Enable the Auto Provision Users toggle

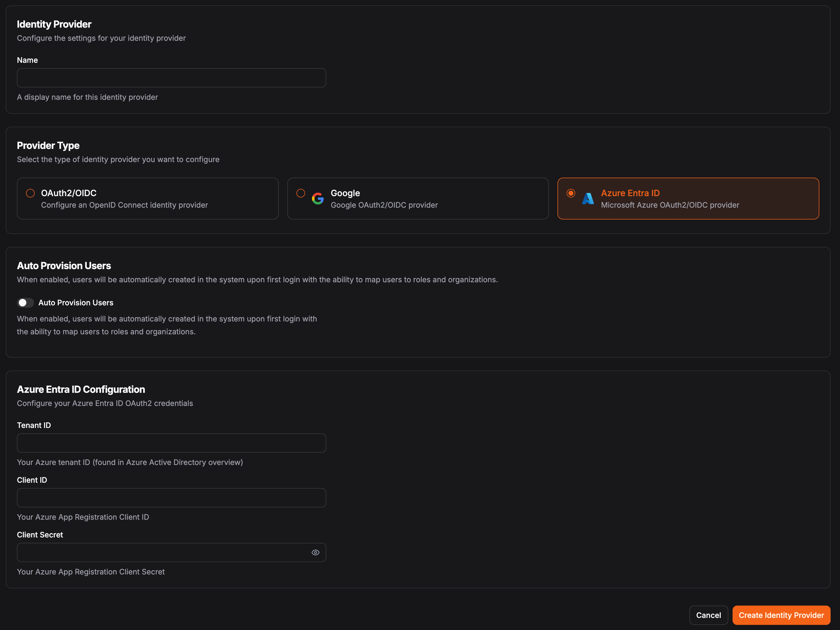click(26, 302)
